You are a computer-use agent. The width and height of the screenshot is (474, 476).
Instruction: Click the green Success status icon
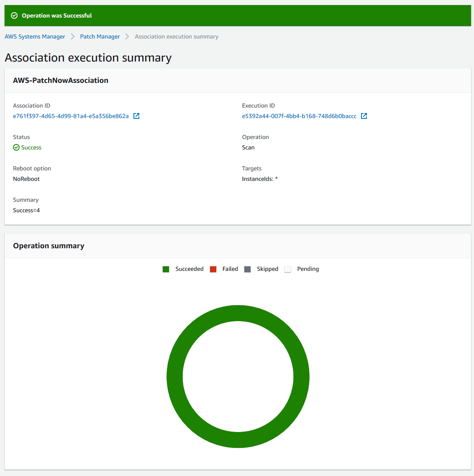tap(16, 147)
